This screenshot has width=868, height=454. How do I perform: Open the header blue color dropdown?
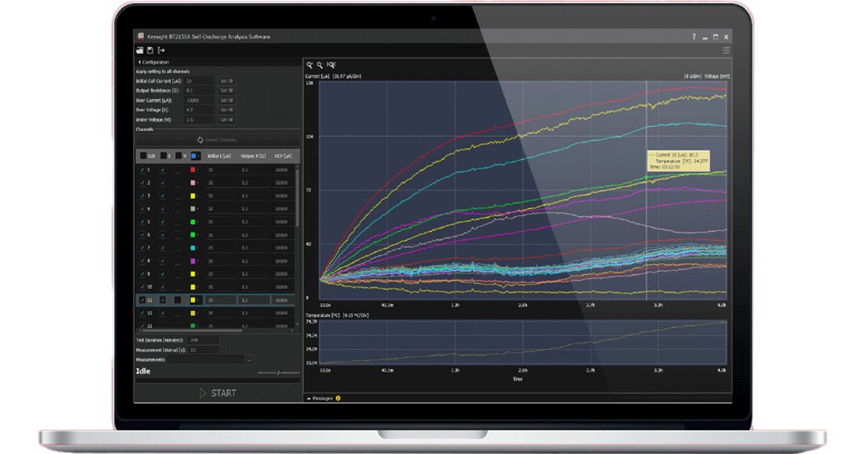(195, 155)
